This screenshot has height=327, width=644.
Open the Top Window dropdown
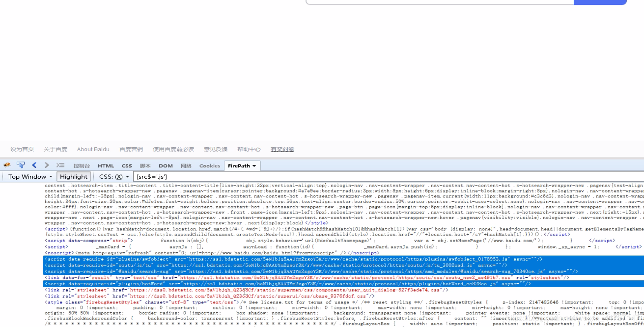[30, 177]
